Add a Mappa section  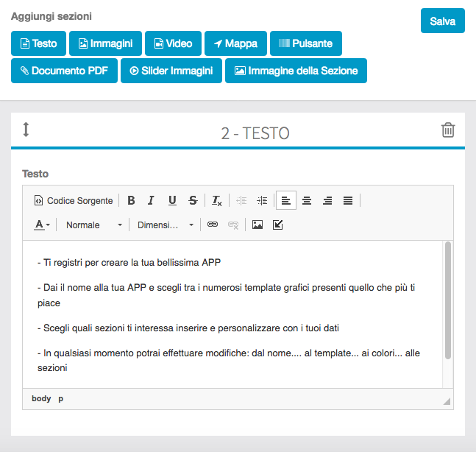tap(235, 43)
